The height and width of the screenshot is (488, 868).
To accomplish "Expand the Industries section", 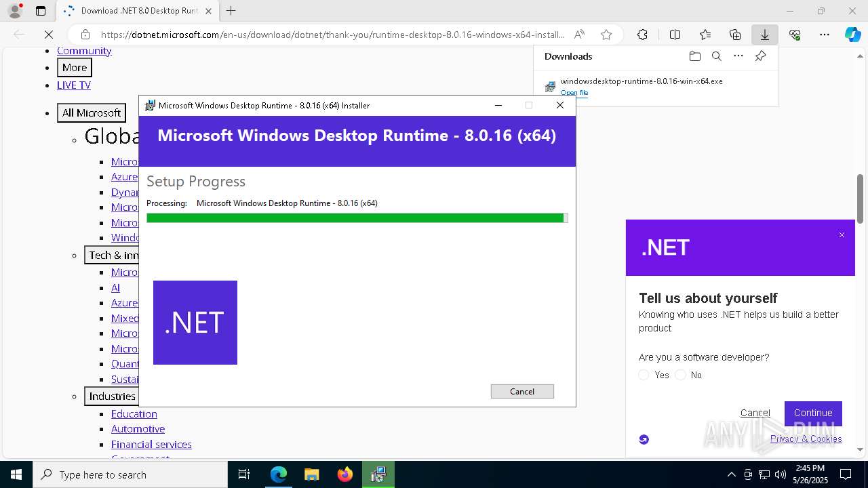I will pyautogui.click(x=112, y=396).
